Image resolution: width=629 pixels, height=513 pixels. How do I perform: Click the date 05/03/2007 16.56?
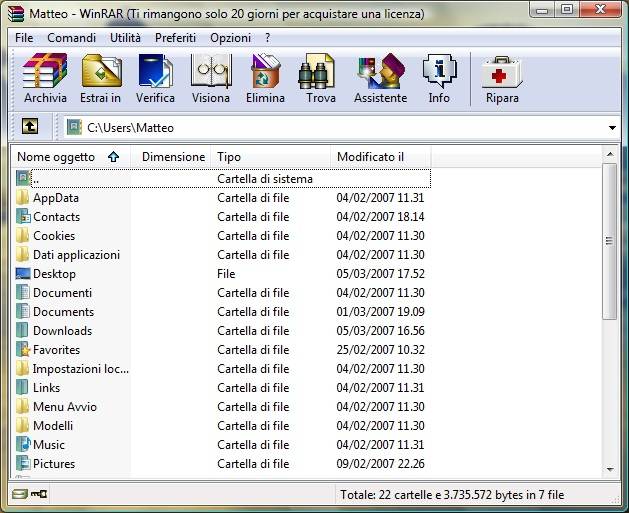pos(380,331)
